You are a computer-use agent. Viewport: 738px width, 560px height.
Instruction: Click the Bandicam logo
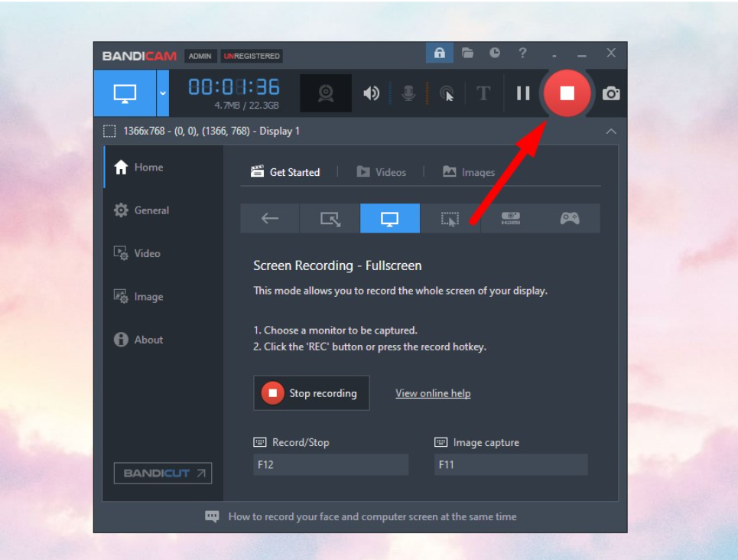pyautogui.click(x=139, y=56)
